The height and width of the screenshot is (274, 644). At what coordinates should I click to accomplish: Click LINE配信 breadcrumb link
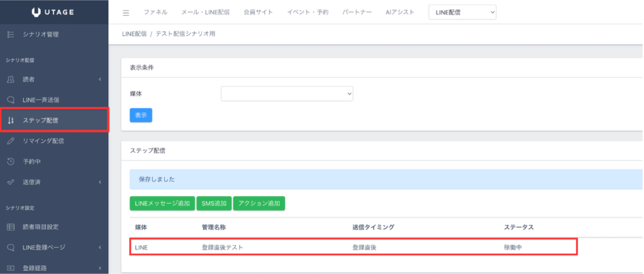135,34
